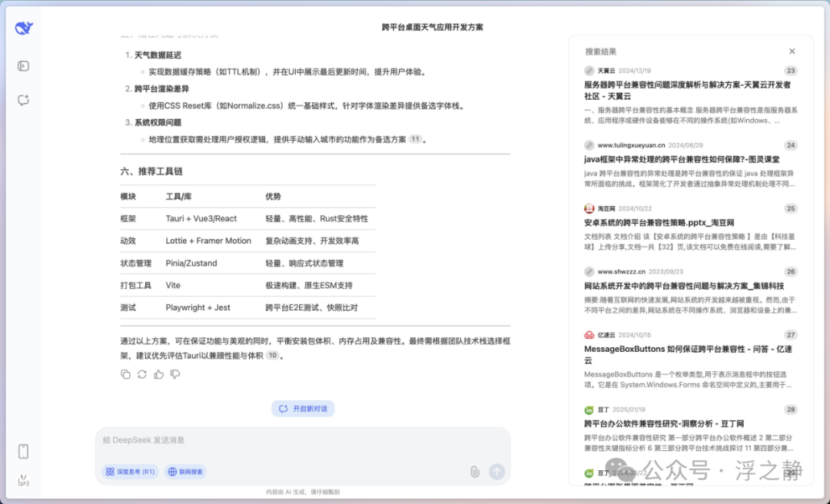830x504 pixels.
Task: Start a new chat from the left sidebar icon
Action: (x=23, y=100)
